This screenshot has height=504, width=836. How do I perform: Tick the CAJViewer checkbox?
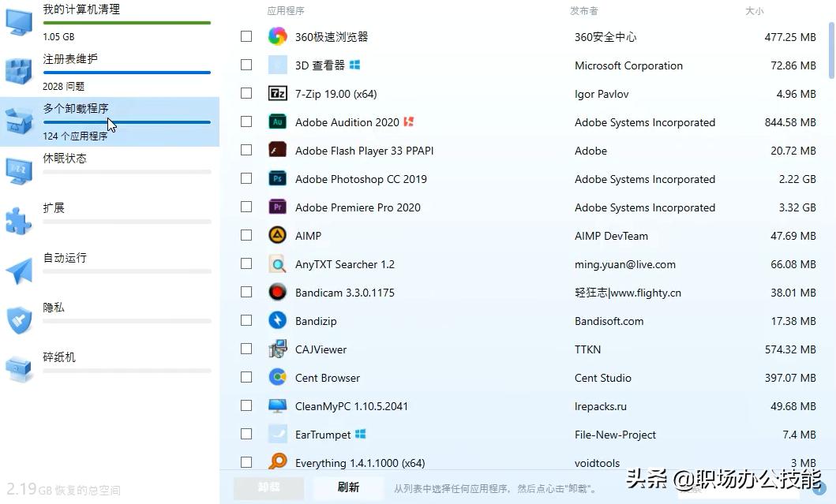[246, 349]
